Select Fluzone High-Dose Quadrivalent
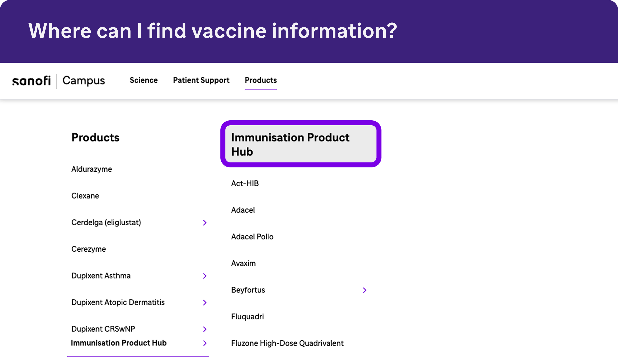The width and height of the screenshot is (618, 364). (287, 344)
